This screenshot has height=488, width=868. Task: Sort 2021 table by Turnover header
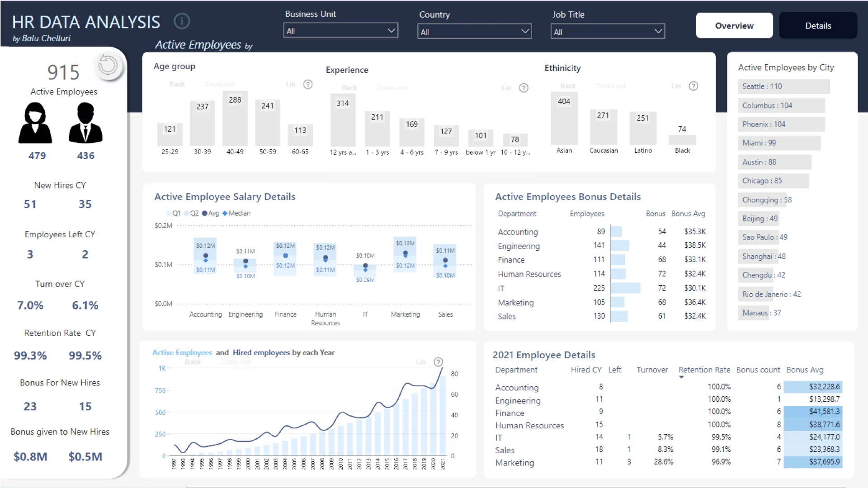[652, 370]
